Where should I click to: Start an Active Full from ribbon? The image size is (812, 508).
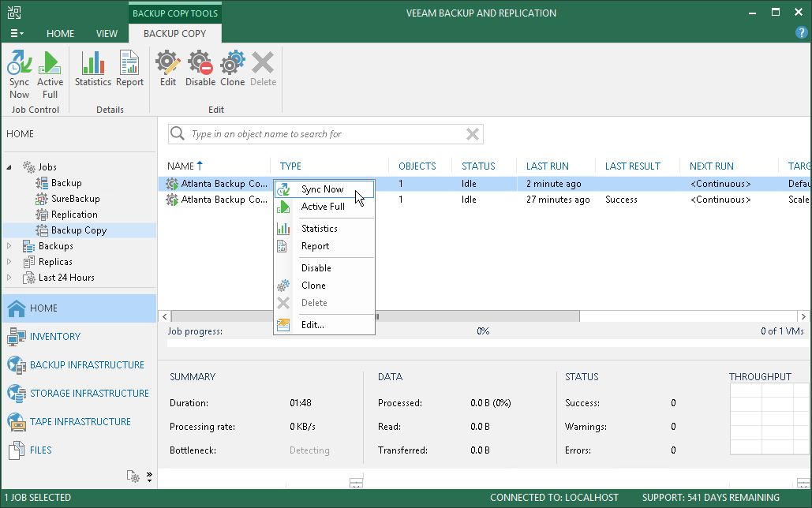coord(50,75)
